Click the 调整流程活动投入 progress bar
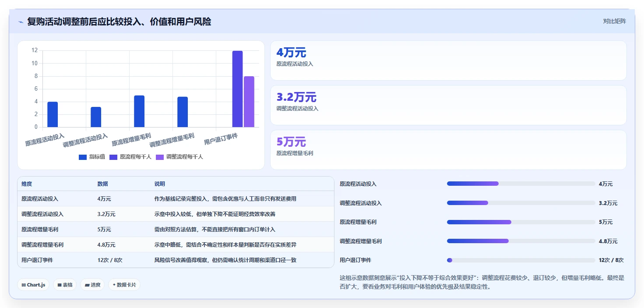The height and width of the screenshot is (308, 644). point(521,203)
